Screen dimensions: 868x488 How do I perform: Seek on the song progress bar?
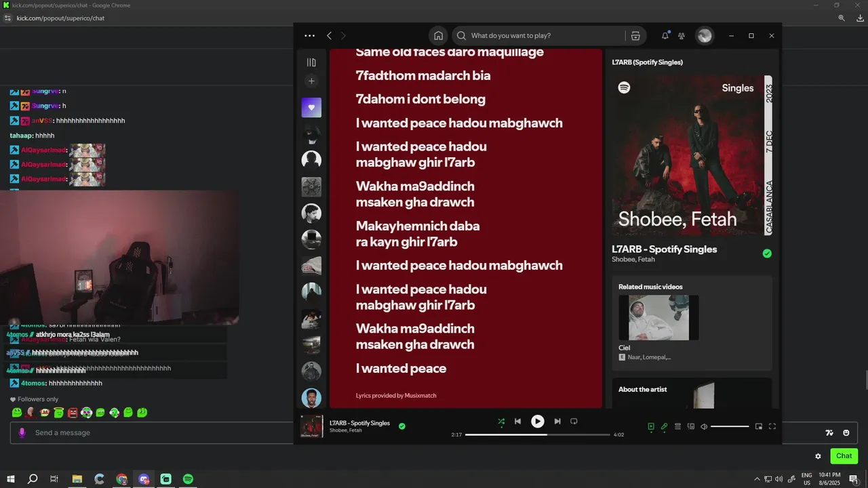[538, 434]
